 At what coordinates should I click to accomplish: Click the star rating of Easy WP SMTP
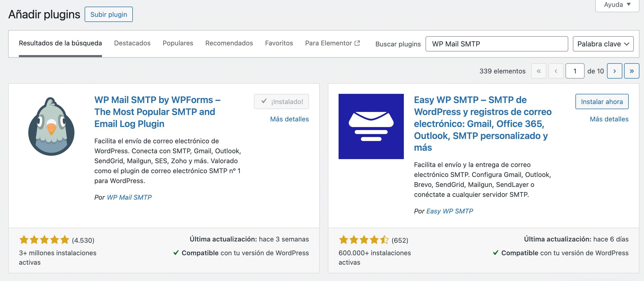pos(364,240)
